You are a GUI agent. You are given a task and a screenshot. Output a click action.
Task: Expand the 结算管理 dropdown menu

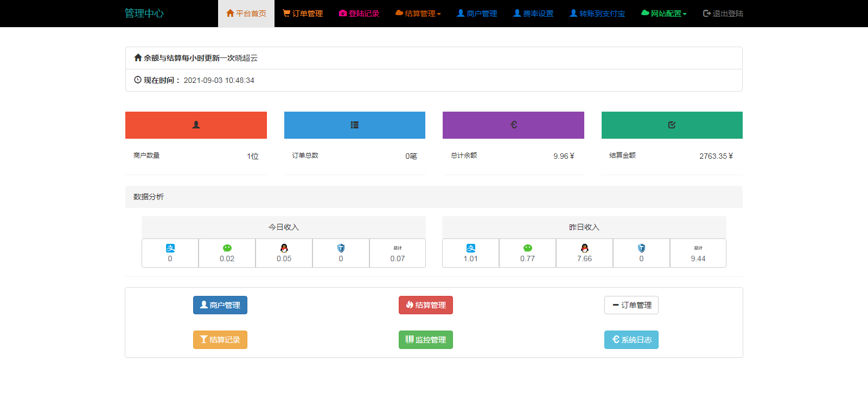click(x=418, y=14)
